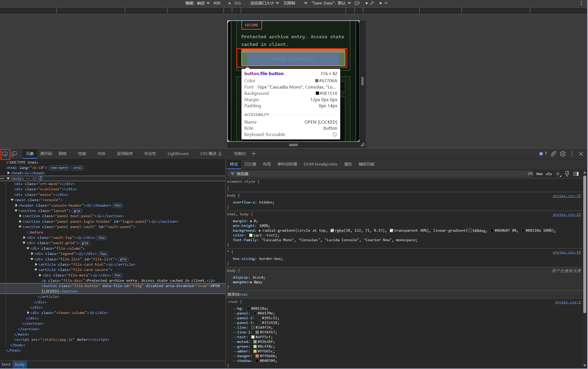Click the eyedropper icon in device toolbar
Viewport: 588px width, 369px height.
tap(372, 3)
